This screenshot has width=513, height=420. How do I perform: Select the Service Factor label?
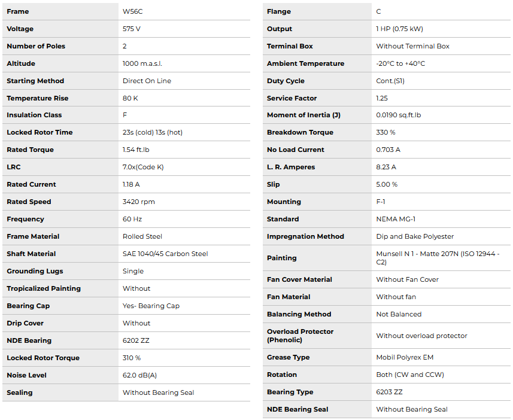(x=292, y=98)
